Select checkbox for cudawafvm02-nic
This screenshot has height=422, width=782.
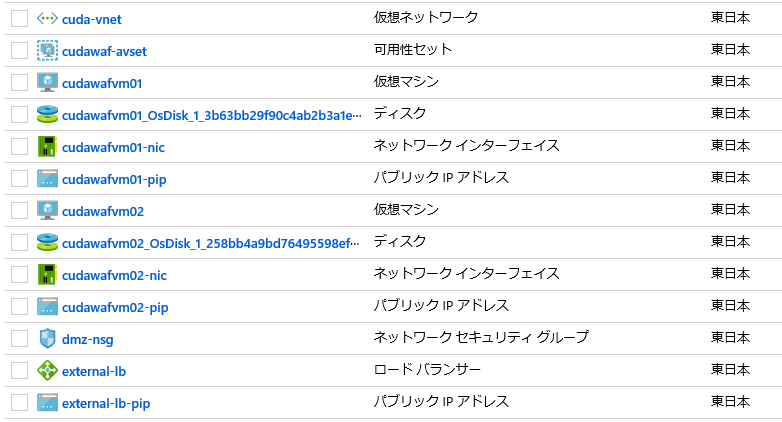point(19,274)
